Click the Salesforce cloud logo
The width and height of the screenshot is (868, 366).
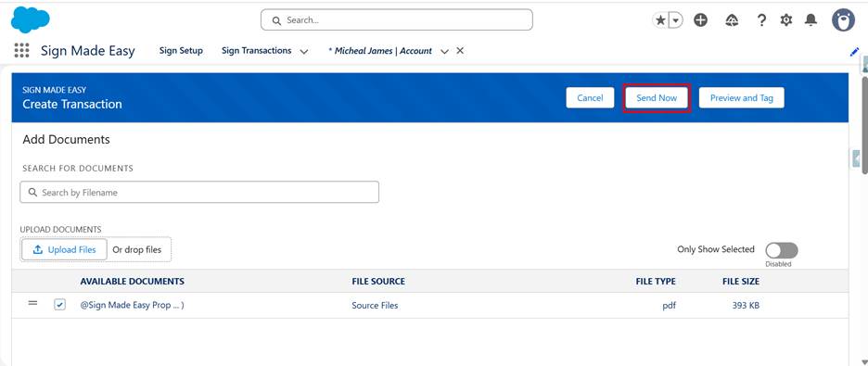click(30, 19)
